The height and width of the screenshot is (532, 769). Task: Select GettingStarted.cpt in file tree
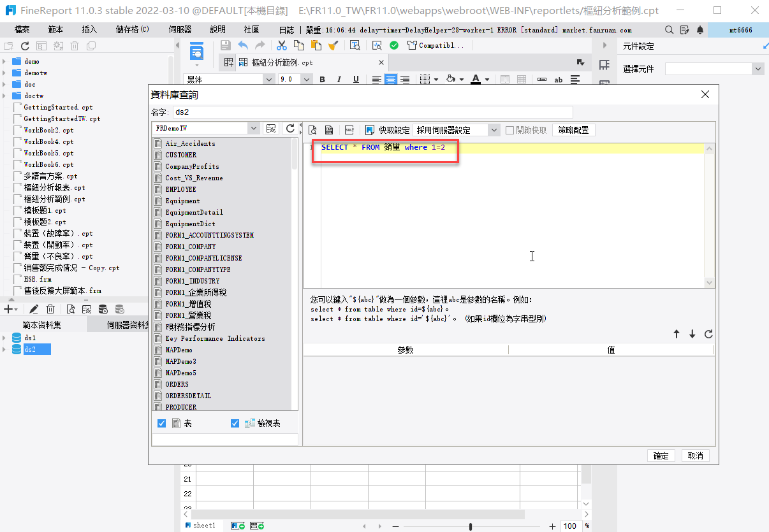58,107
